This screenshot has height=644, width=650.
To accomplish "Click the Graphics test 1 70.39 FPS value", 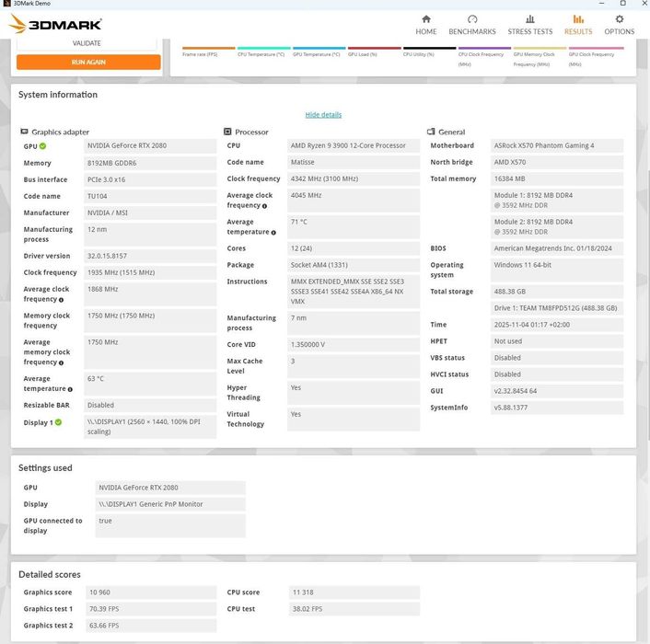I will (151, 609).
